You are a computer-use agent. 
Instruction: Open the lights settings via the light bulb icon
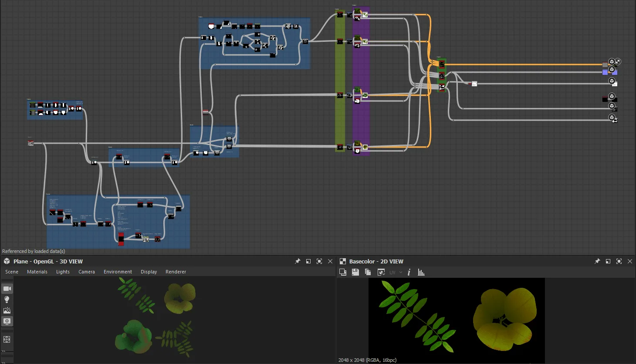[7, 299]
